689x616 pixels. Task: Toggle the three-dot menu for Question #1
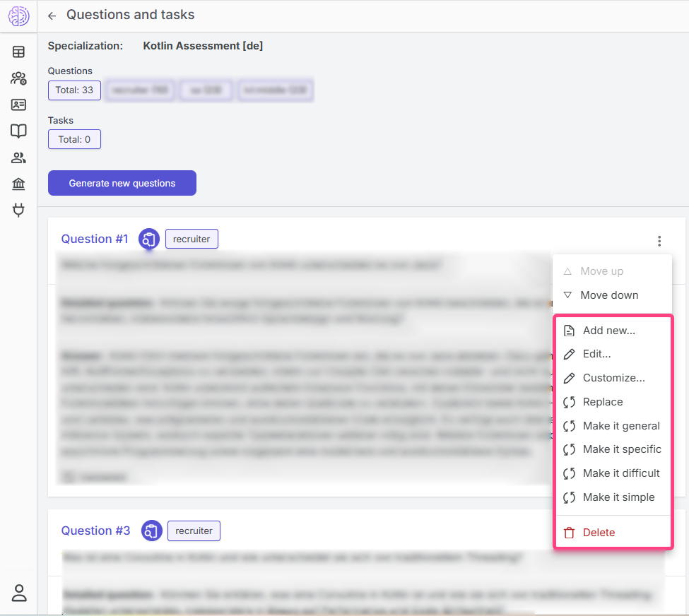pyautogui.click(x=659, y=242)
